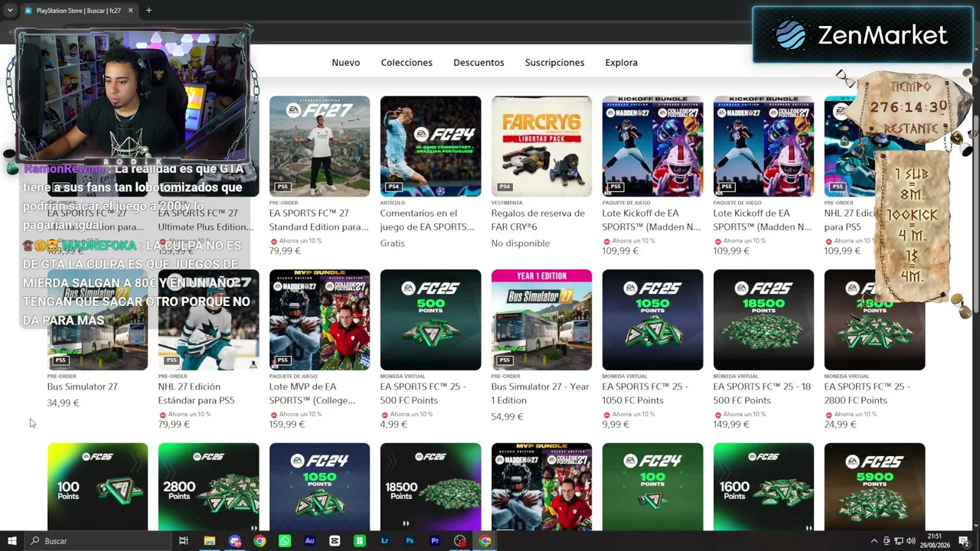
Task: Click the 'Gratis' price label
Action: pos(393,243)
